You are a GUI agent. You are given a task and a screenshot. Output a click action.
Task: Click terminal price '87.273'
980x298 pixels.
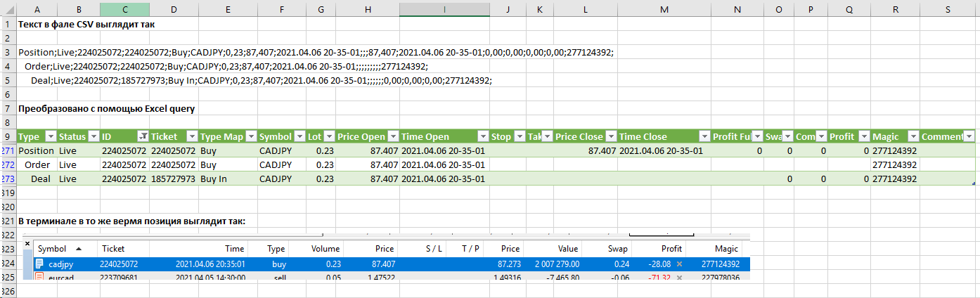click(508, 264)
